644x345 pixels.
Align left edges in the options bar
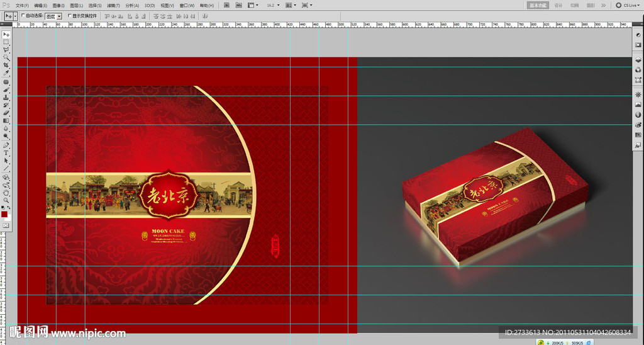coord(130,16)
